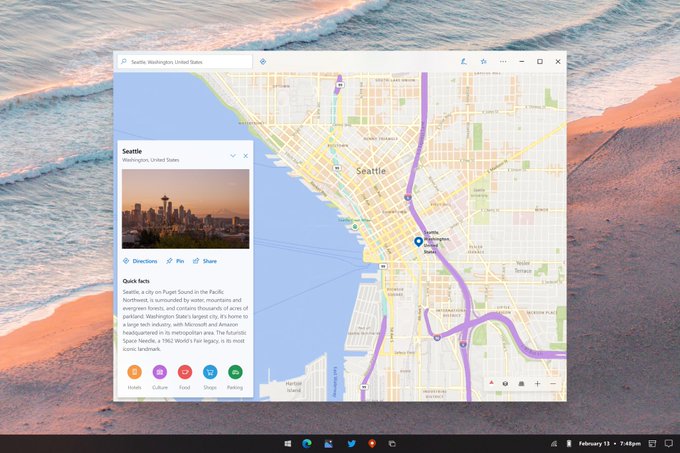Share the Seattle location
680x453 pixels.
pos(205,261)
